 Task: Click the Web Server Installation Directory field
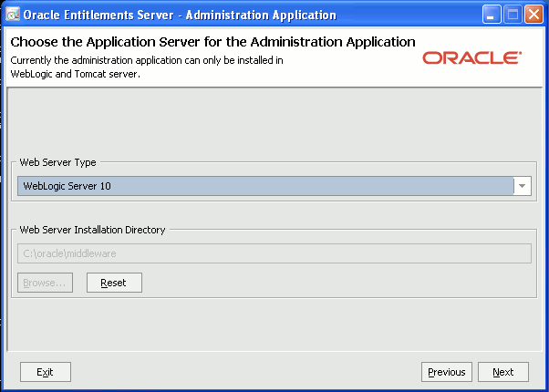click(274, 253)
